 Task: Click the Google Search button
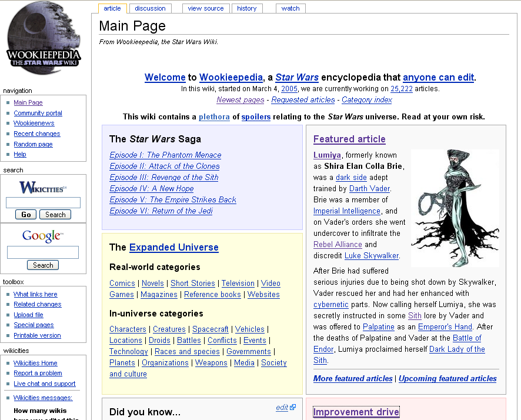tap(43, 265)
